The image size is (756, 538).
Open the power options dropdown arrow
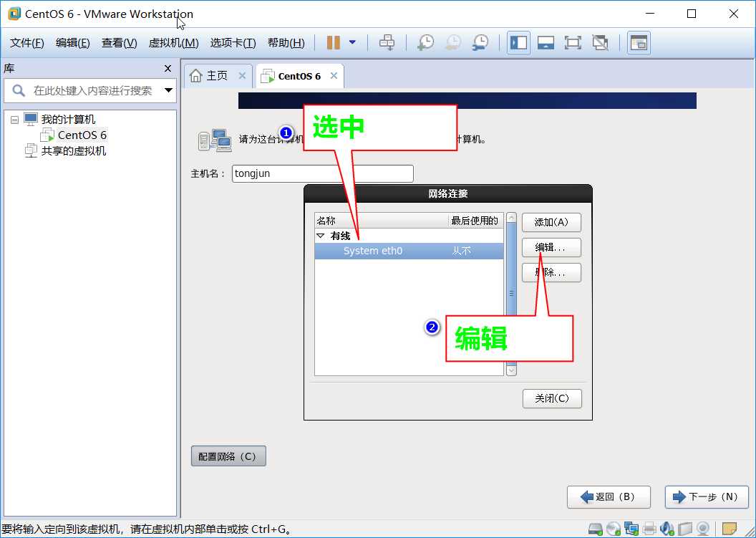click(352, 42)
